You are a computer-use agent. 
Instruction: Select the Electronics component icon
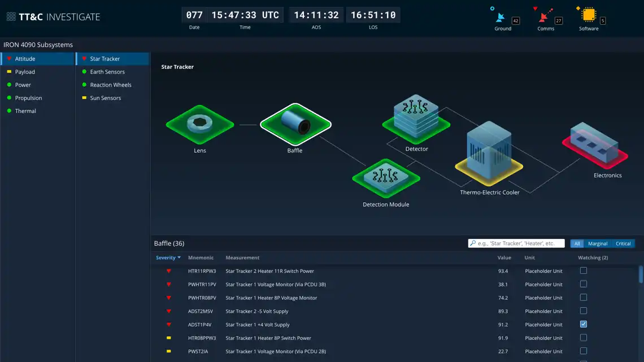coord(595,146)
